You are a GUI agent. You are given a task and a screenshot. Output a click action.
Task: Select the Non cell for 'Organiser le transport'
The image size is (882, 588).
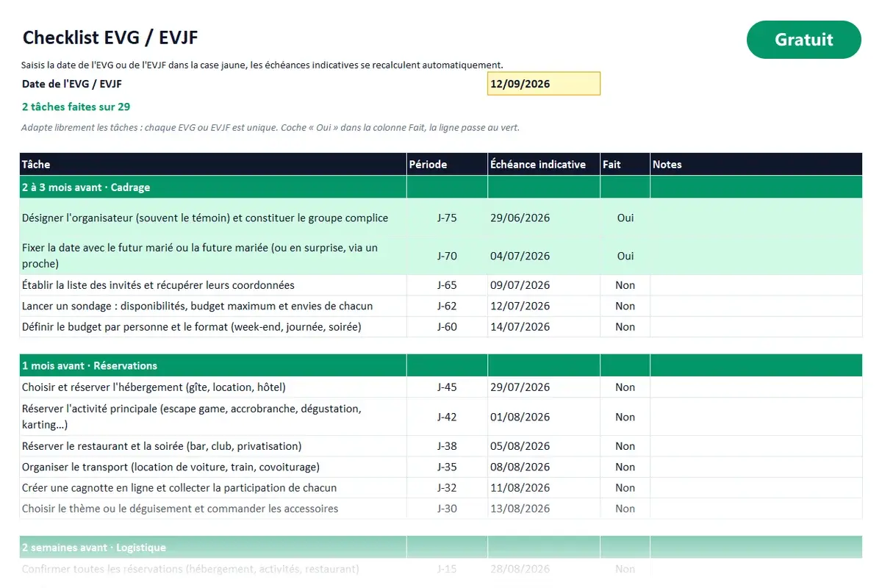tap(625, 467)
